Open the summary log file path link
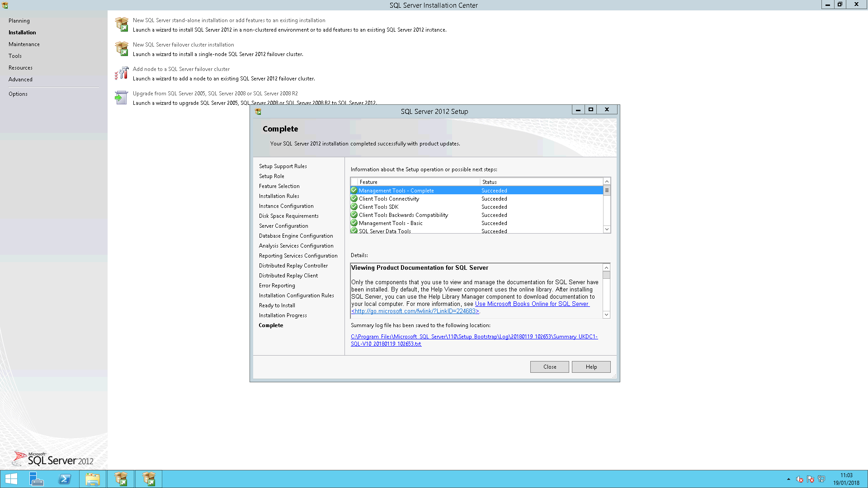The image size is (868, 488). 474,340
